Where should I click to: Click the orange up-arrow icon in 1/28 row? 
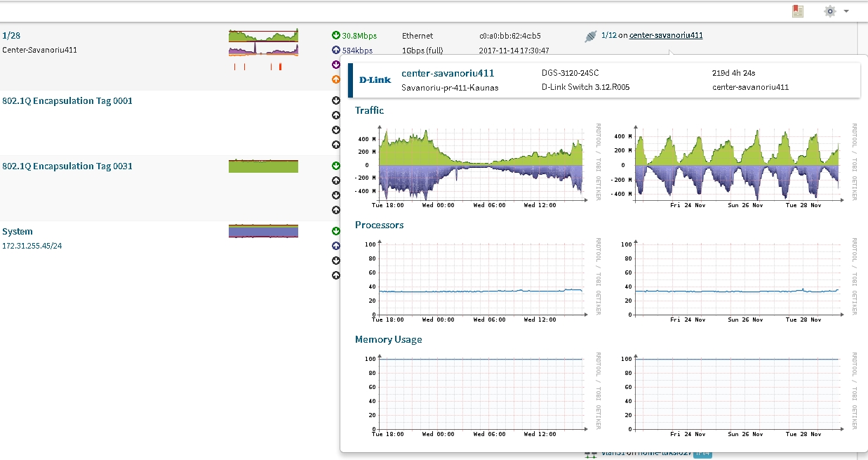(x=336, y=79)
